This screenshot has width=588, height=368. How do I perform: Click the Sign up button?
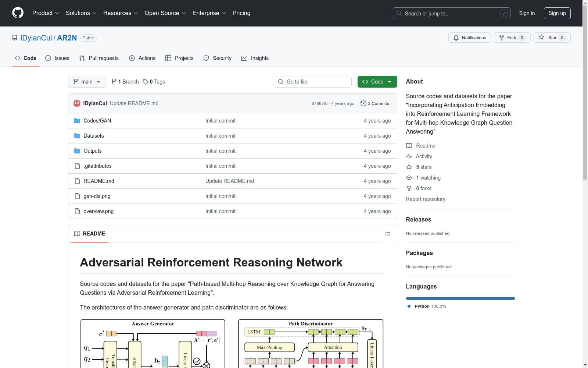557,13
